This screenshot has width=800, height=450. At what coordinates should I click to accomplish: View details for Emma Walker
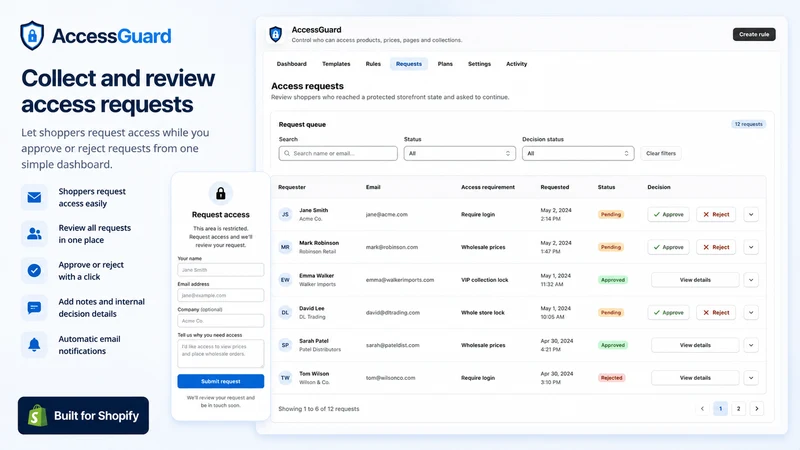(695, 280)
